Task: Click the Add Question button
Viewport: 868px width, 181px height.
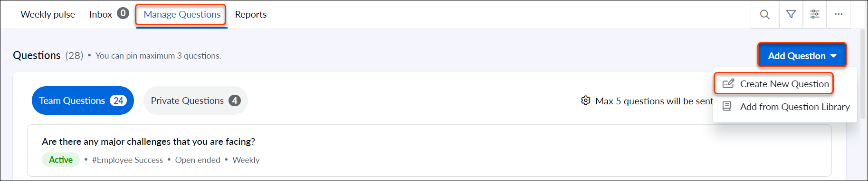Action: (x=802, y=56)
